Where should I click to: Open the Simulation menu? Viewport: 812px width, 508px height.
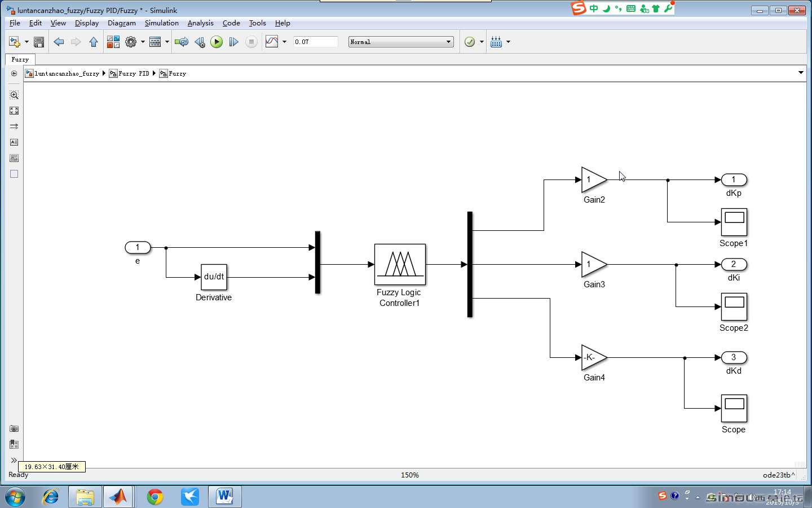(162, 23)
